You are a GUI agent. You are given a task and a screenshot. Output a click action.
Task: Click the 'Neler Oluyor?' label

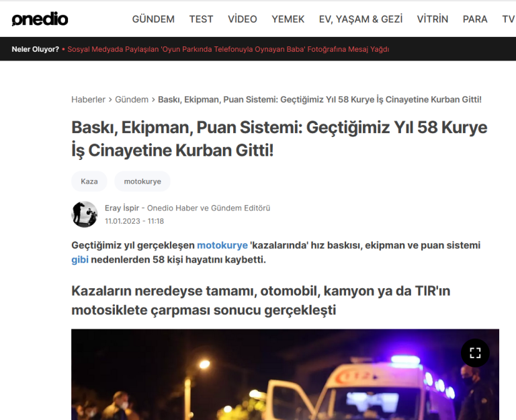(x=35, y=49)
